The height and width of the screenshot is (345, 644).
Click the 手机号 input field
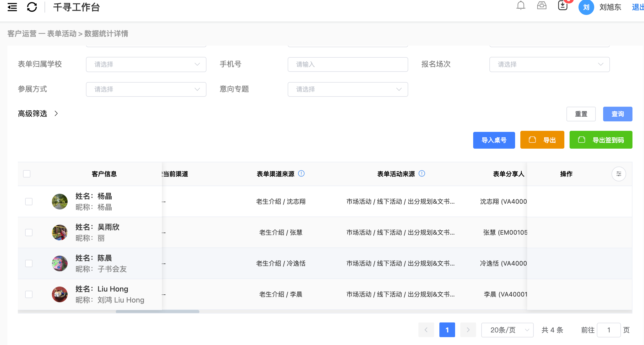click(347, 64)
